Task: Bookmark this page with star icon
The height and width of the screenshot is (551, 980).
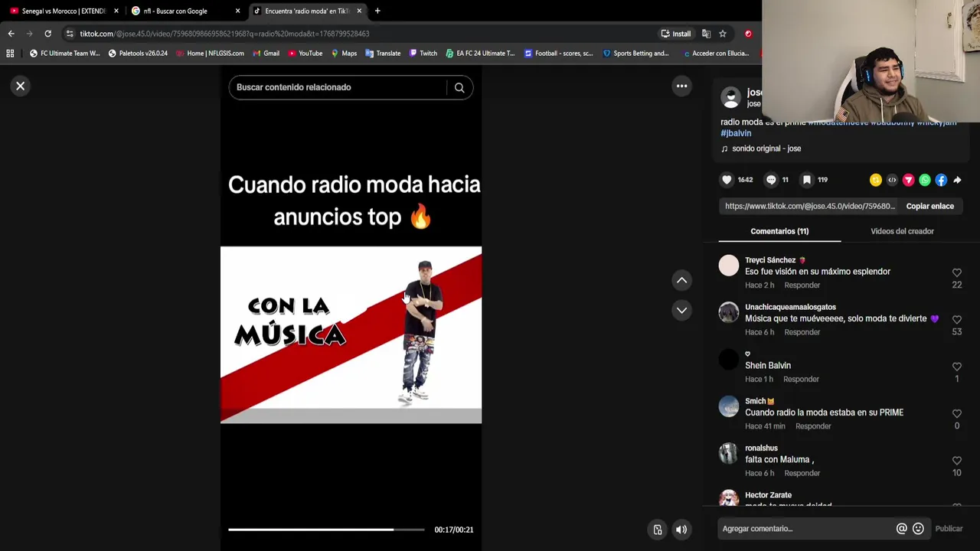Action: pos(722,34)
